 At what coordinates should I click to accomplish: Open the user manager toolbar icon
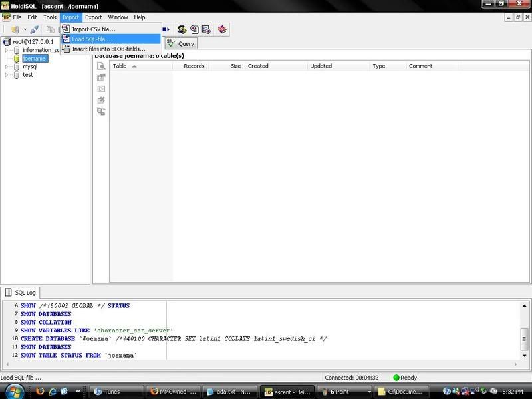click(182, 29)
